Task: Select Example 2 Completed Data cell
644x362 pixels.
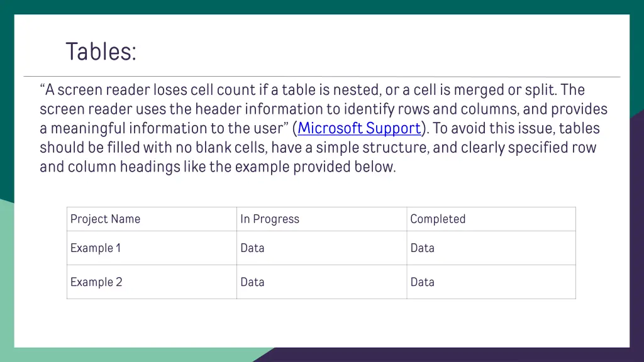Action: (x=491, y=282)
